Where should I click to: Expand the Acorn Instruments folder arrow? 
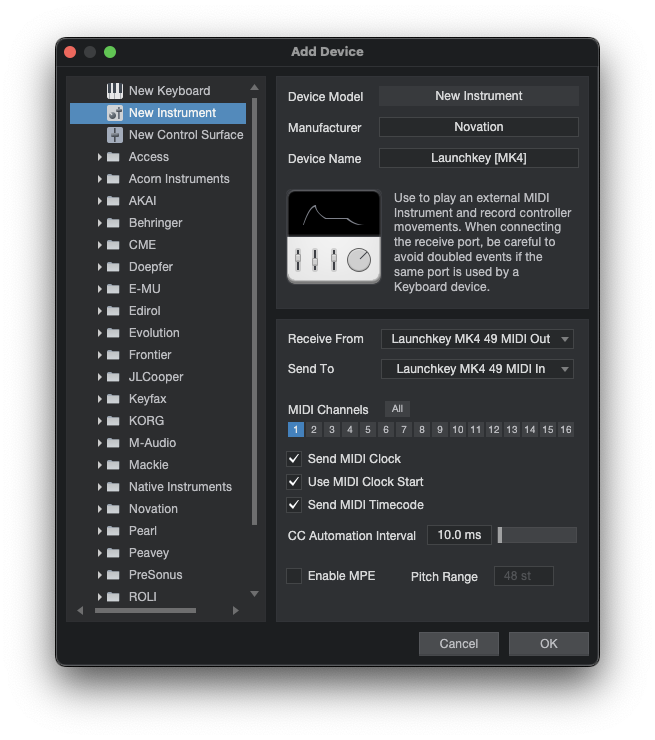[100, 179]
